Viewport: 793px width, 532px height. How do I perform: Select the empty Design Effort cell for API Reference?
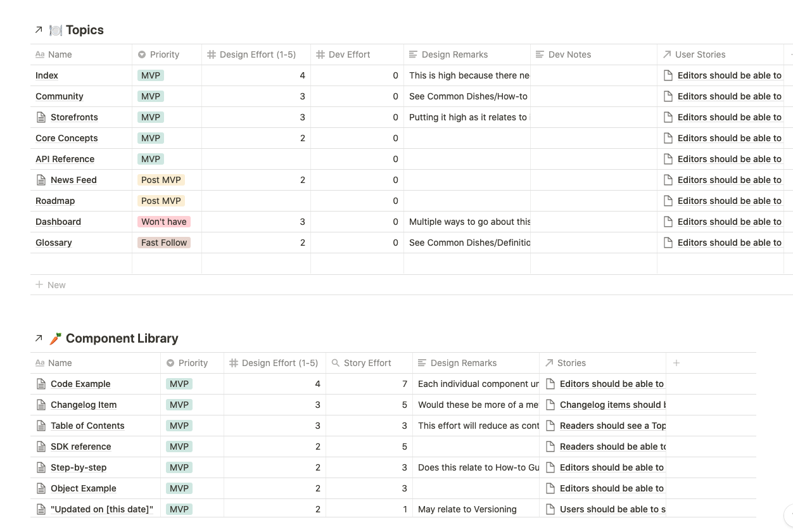point(256,159)
